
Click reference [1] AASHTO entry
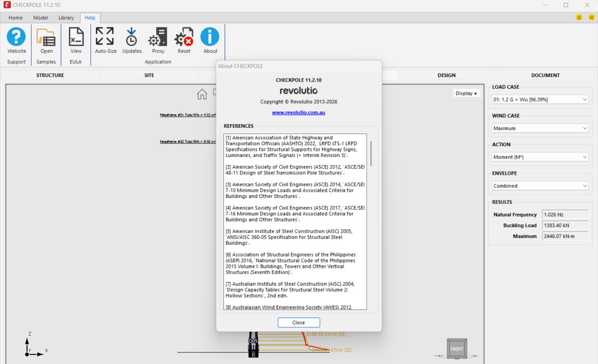[x=292, y=146]
